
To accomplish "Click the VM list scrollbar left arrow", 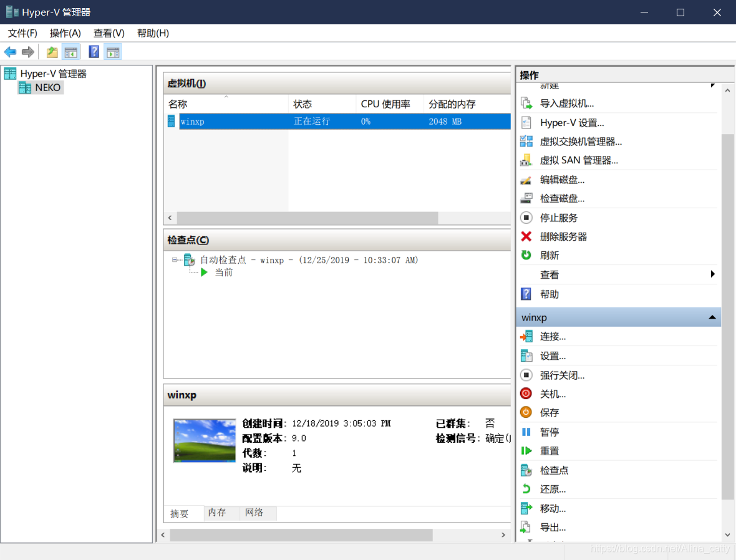I will tap(170, 218).
